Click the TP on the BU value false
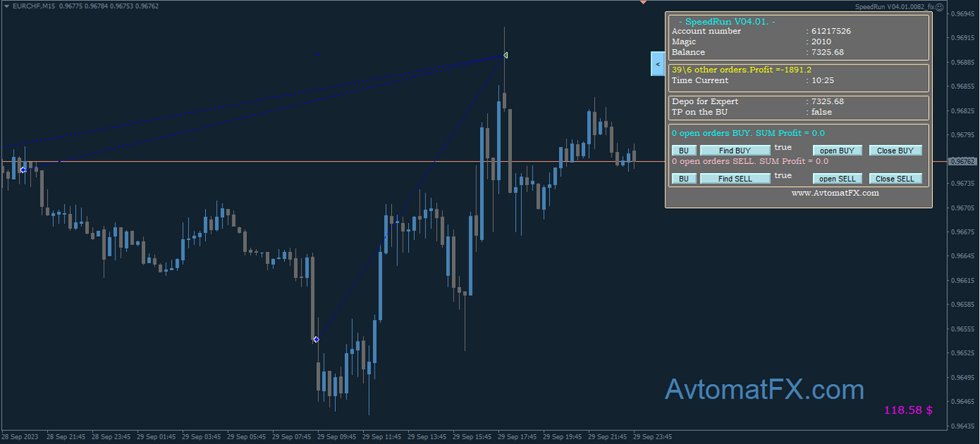This screenshot has width=980, height=444. click(821, 112)
